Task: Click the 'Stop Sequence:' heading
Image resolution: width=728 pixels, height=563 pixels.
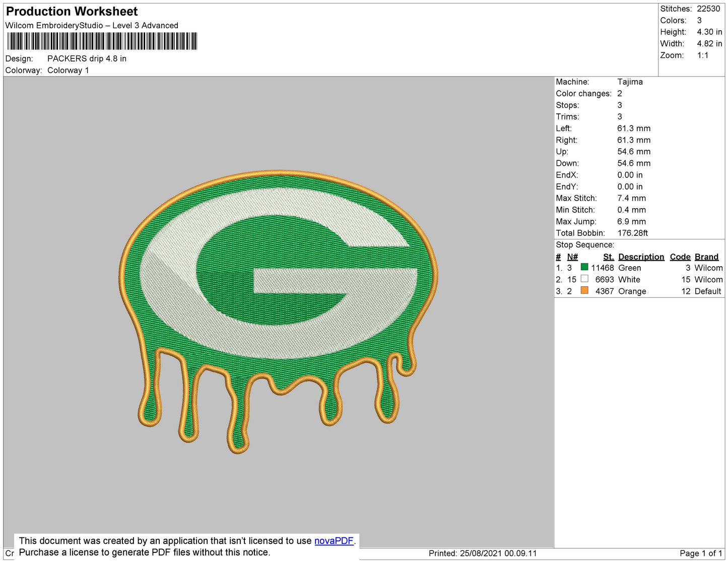Action: click(x=585, y=245)
